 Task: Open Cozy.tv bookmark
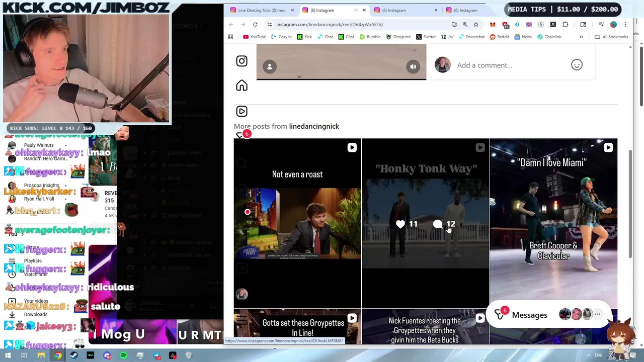pyautogui.click(x=281, y=37)
